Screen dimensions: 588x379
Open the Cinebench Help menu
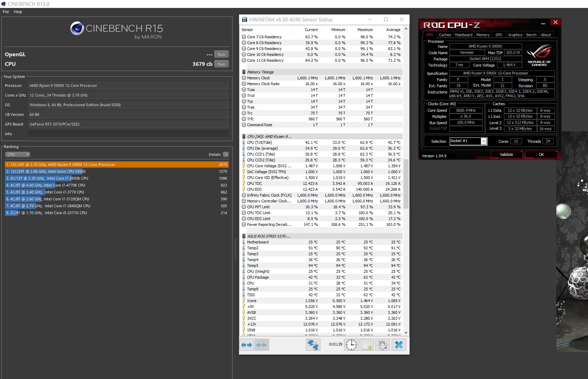[18, 12]
